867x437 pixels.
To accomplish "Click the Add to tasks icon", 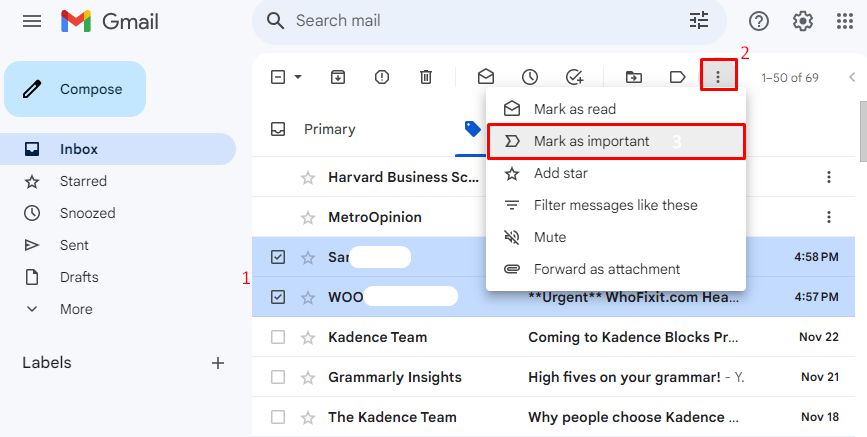I will pos(574,77).
